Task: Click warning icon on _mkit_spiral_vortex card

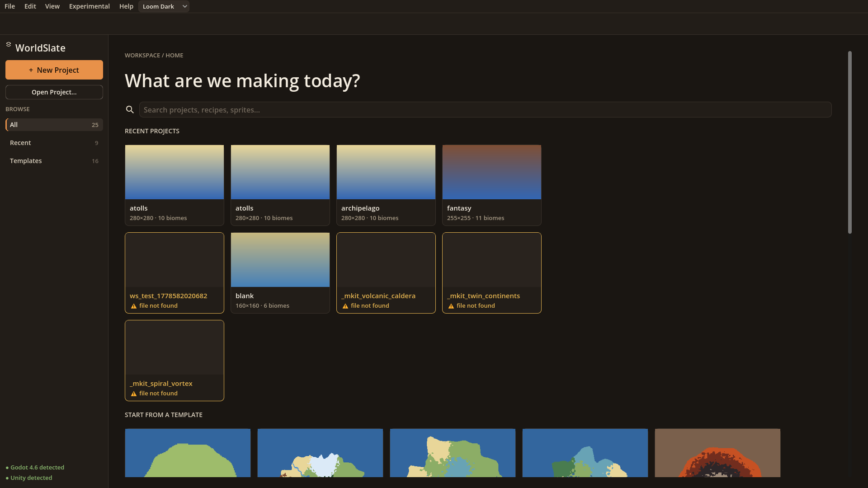Action: pyautogui.click(x=134, y=394)
